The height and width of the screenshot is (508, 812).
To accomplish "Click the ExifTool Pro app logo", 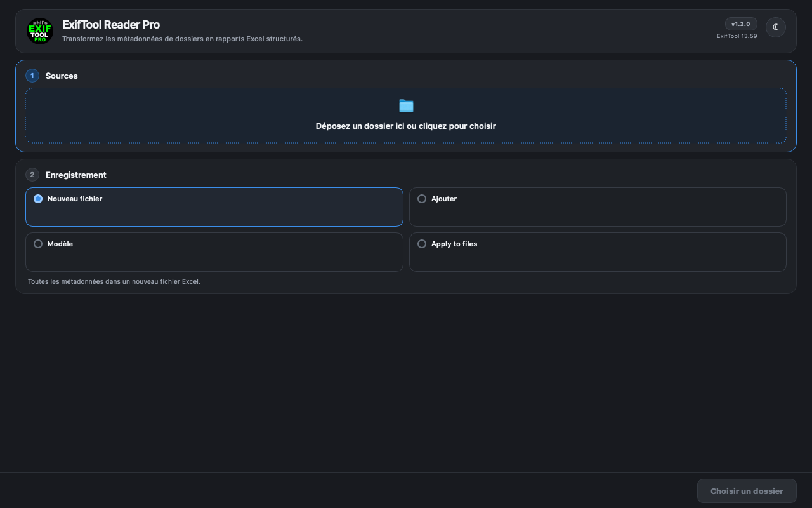I will pyautogui.click(x=40, y=31).
